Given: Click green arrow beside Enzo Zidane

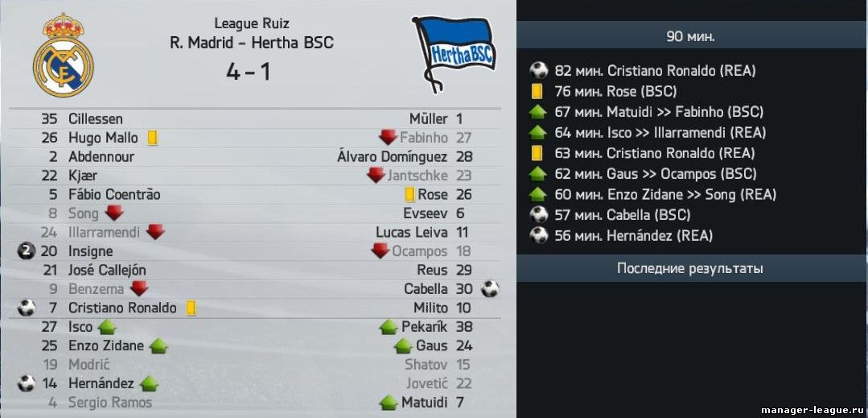Looking at the screenshot, I should (x=158, y=346).
